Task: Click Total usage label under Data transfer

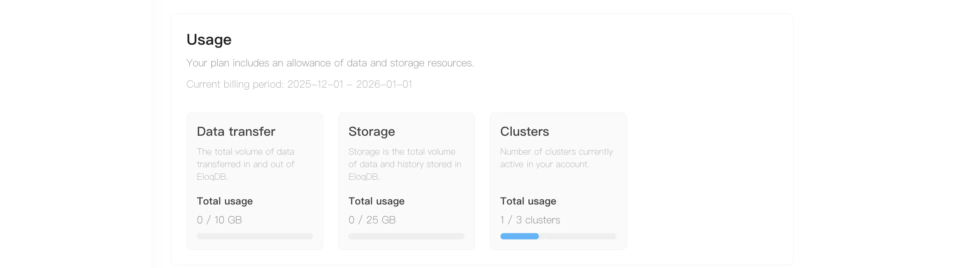Action: [225, 201]
